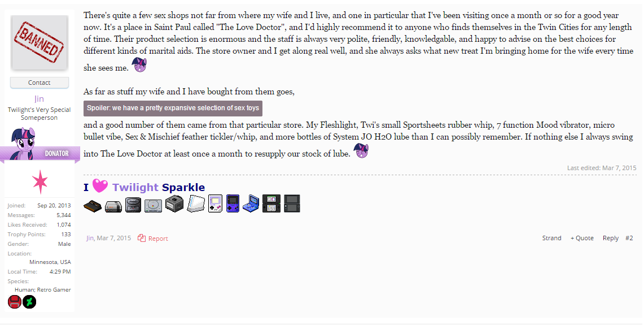Add this post to multi-quote with + Quote
The height and width of the screenshot is (325, 644).
[582, 238]
